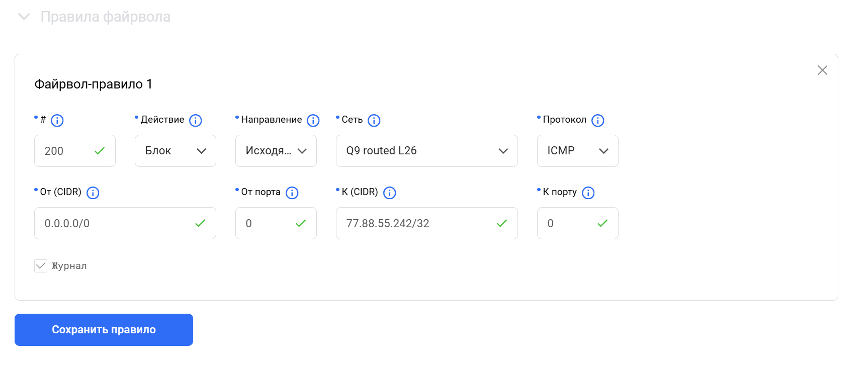
Task: Focus the rule number field with 200
Action: point(75,151)
